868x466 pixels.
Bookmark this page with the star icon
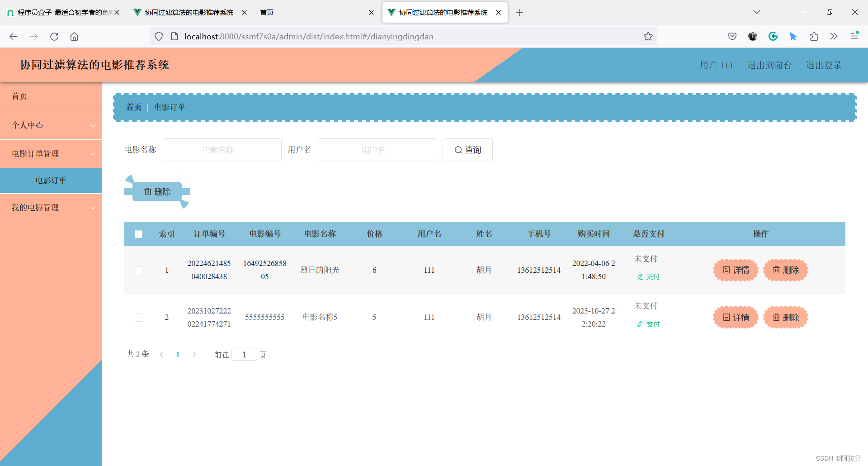click(x=648, y=37)
